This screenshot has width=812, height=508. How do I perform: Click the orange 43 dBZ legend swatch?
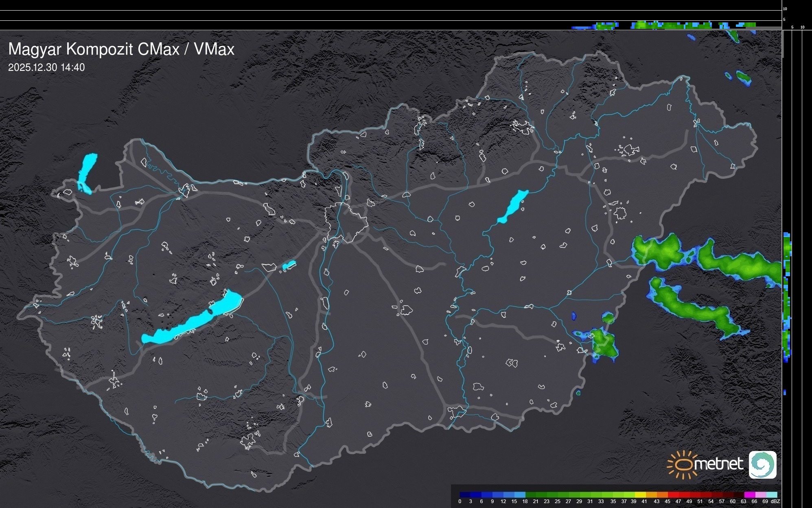[x=662, y=495]
